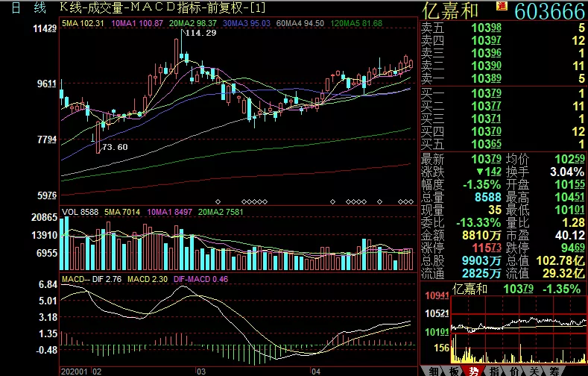The width and height of the screenshot is (588, 376).
Task: Click the 均价 average price 102.59
Action: [570, 159]
